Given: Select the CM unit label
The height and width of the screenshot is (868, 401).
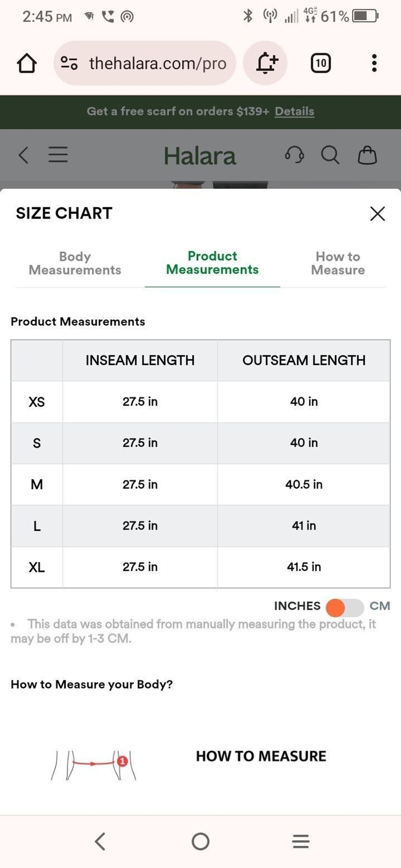Looking at the screenshot, I should point(380,606).
